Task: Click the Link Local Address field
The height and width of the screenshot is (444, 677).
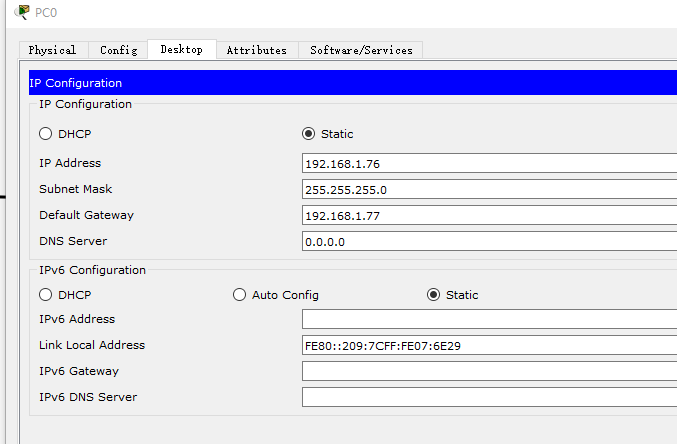Action: pos(488,345)
